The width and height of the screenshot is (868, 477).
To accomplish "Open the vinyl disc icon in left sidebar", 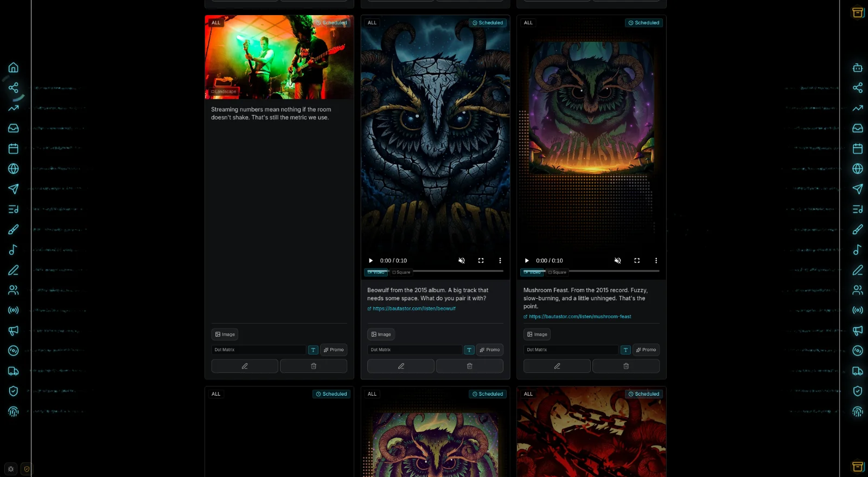I will pos(14,351).
